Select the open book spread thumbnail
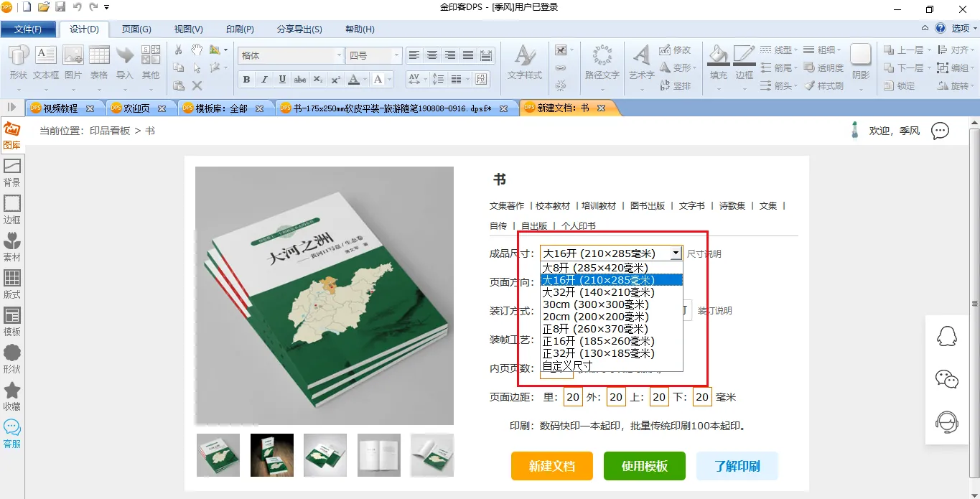 pyautogui.click(x=379, y=455)
